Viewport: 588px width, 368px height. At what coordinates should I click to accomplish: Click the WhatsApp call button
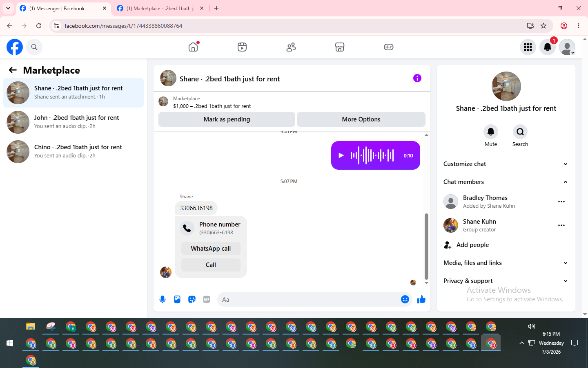coord(211,249)
